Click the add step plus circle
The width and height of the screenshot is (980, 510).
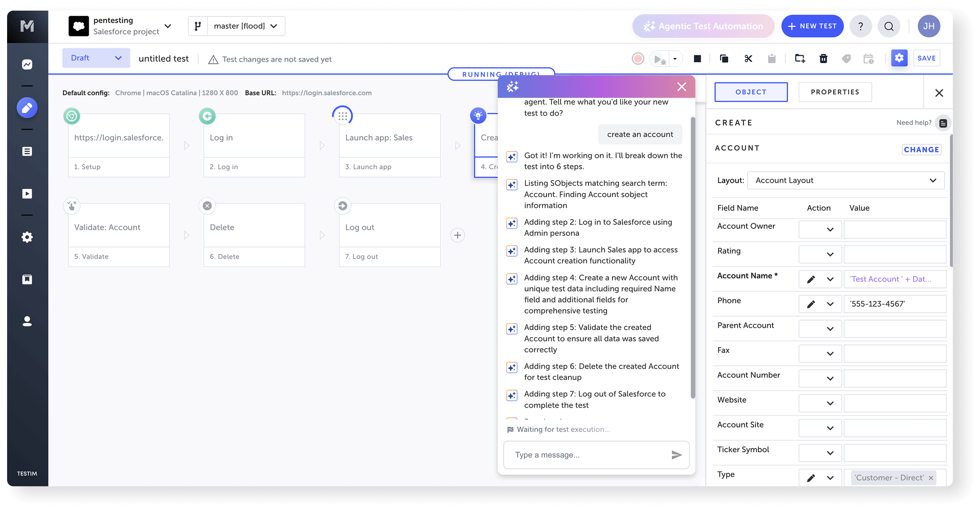[457, 236]
